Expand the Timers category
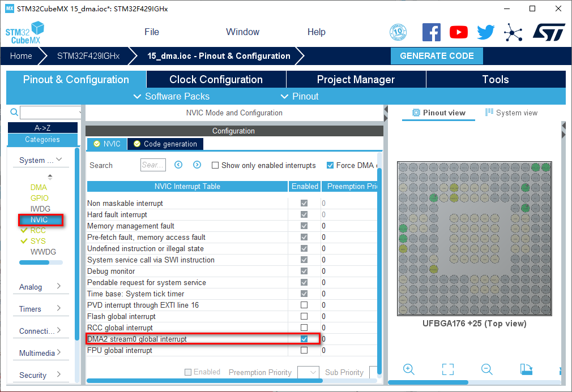This screenshot has width=572, height=392. coord(40,309)
